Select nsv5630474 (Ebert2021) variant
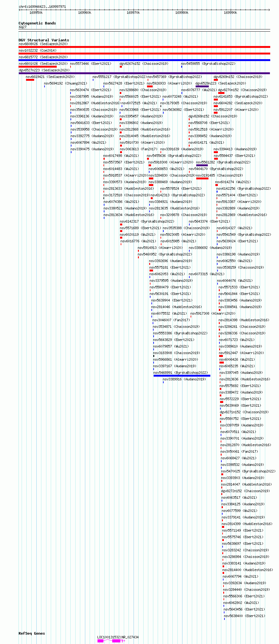This screenshot has height=644, width=279. (91, 90)
